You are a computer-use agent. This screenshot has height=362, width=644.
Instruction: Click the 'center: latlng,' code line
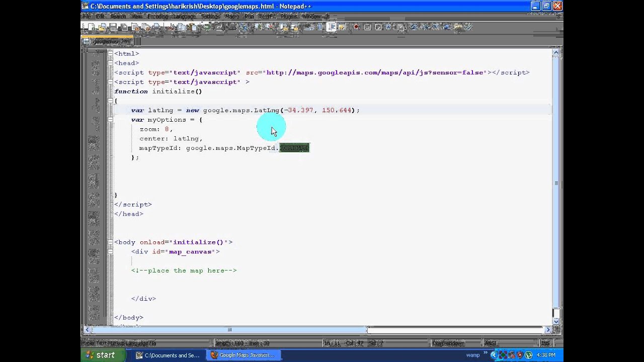click(x=171, y=139)
